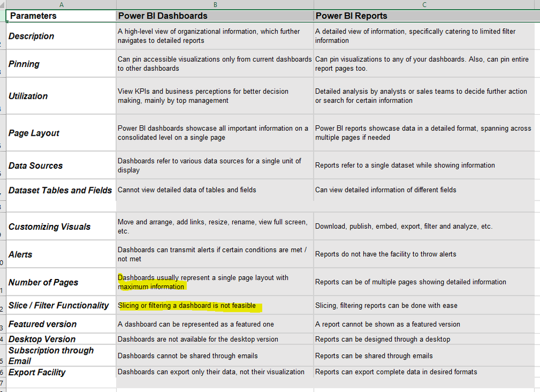Viewport: 540px width, 392px height.
Task: Select the 'Number of Pages' cell
Action: coord(61,282)
